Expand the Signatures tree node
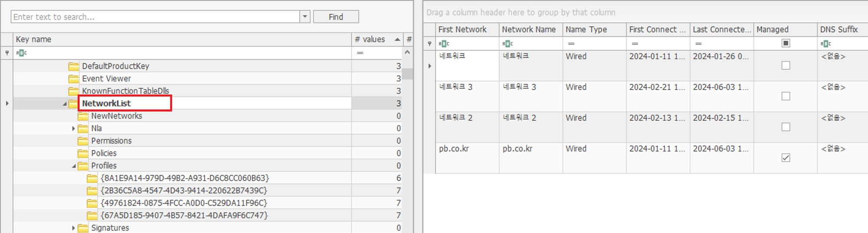 (x=73, y=228)
